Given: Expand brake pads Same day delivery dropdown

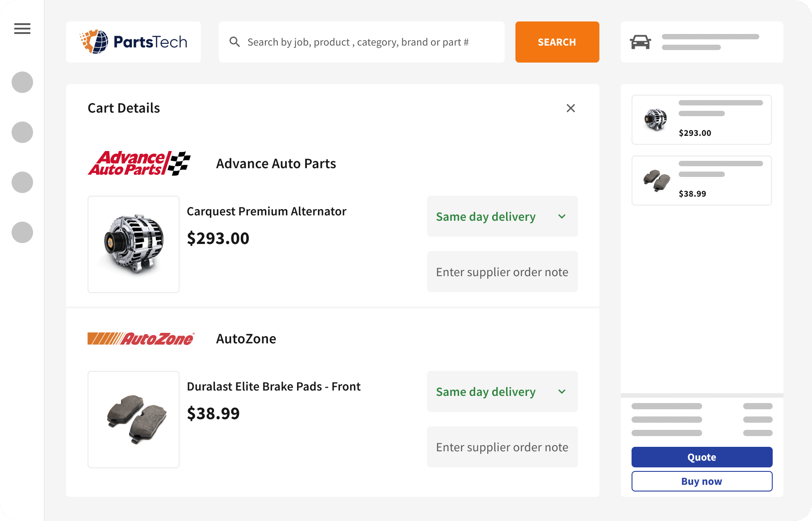Looking at the screenshot, I should point(502,391).
